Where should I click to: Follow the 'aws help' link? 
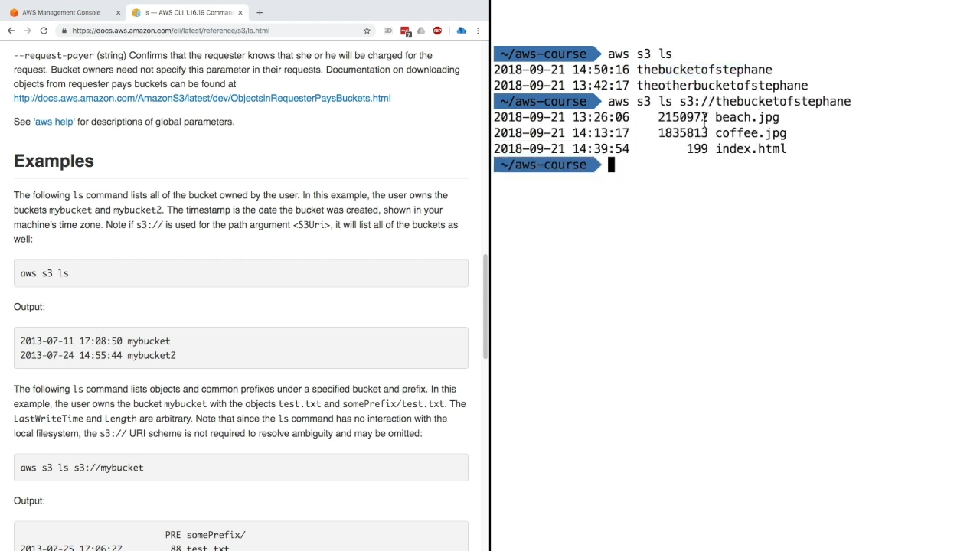click(54, 122)
